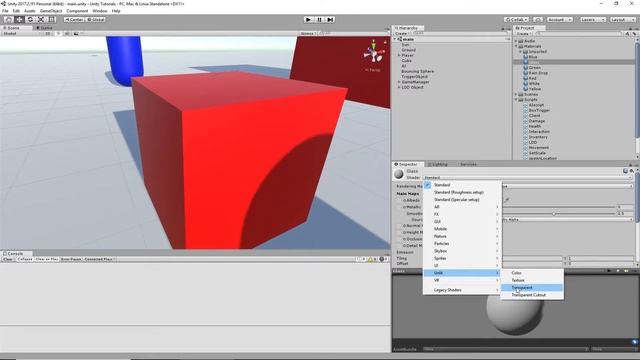Select the Red material icon
This screenshot has height=360, width=640.
click(x=526, y=78)
